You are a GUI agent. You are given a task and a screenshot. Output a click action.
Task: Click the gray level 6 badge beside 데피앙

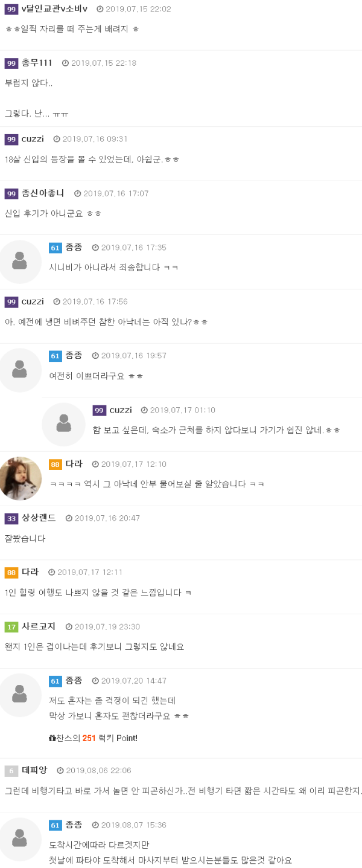pos(11,771)
